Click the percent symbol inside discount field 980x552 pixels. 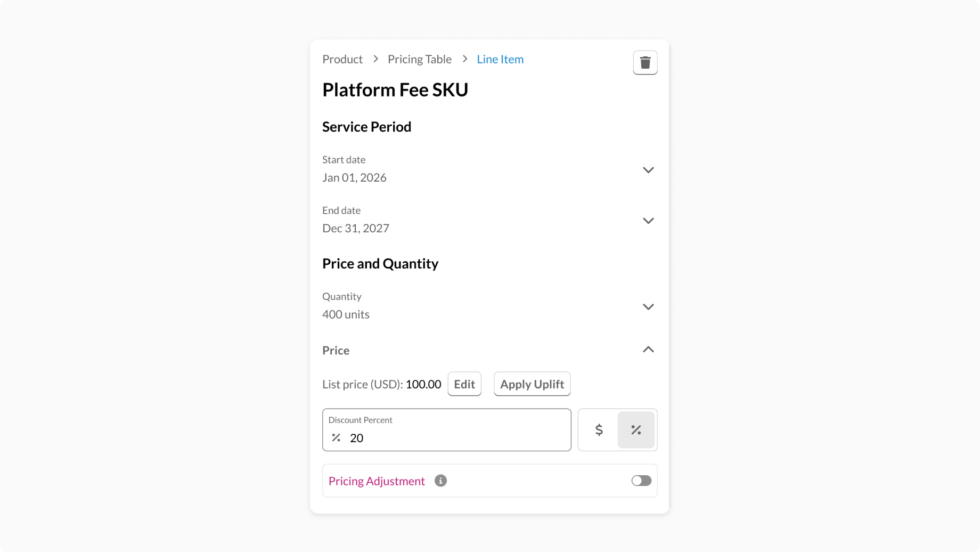pyautogui.click(x=336, y=438)
